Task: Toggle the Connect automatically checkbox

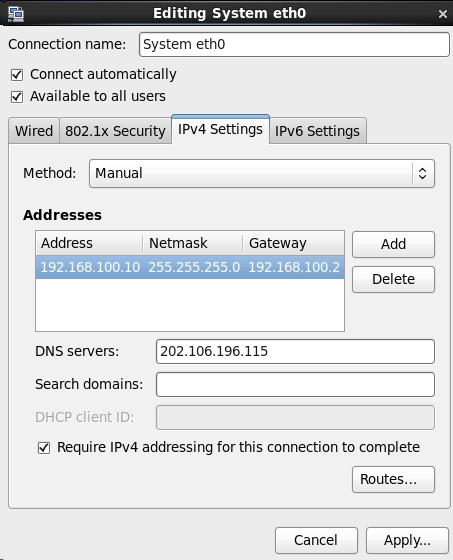Action: tap(17, 75)
